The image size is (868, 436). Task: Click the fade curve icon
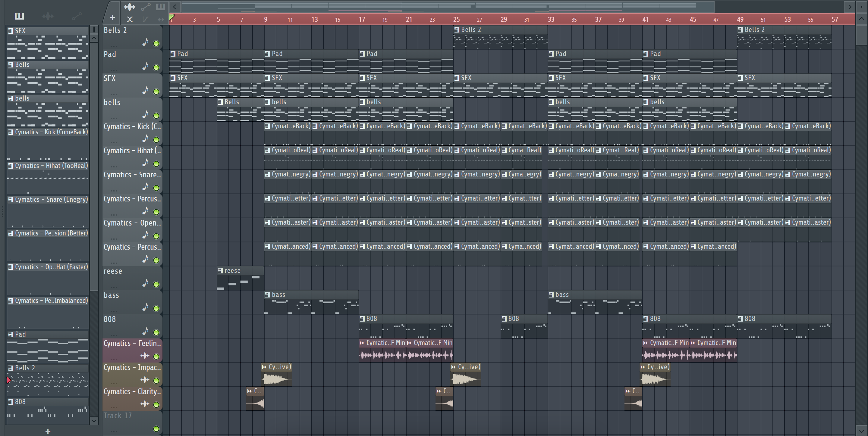[145, 20]
